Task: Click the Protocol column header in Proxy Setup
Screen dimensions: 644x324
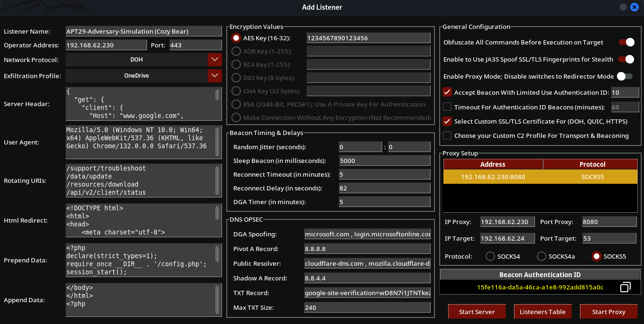Action: coord(592,164)
